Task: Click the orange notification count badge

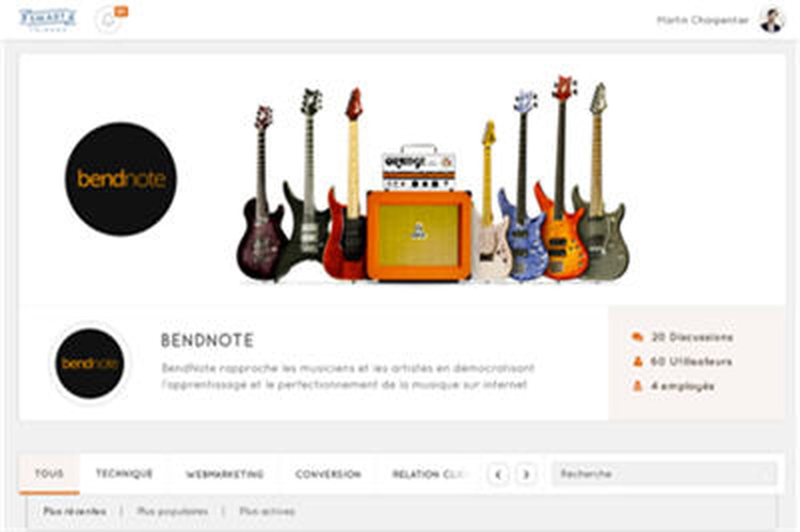Action: (x=122, y=12)
